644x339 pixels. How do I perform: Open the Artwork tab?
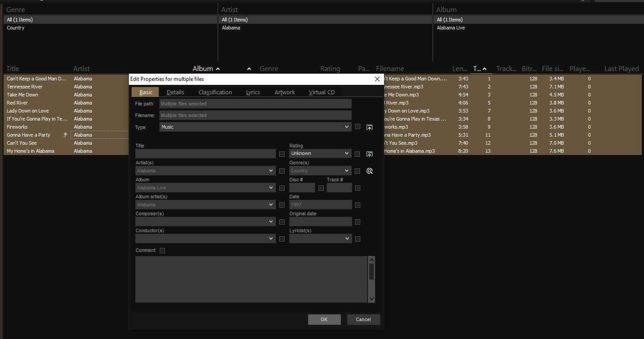click(x=285, y=92)
